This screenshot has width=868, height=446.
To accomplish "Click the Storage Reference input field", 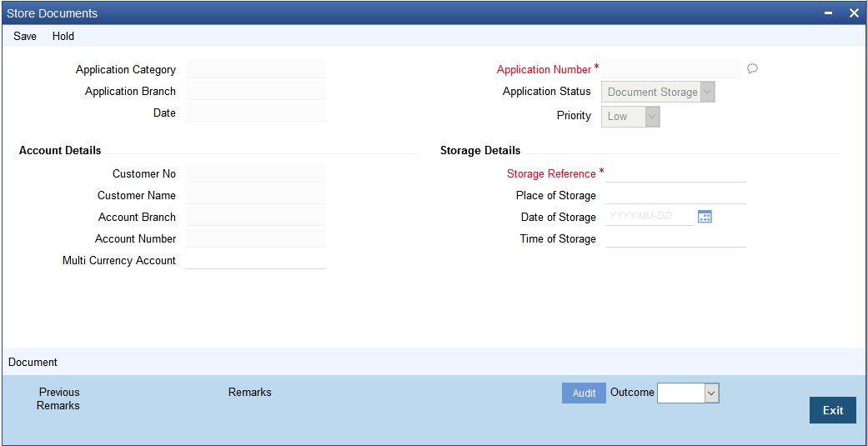I will (676, 173).
